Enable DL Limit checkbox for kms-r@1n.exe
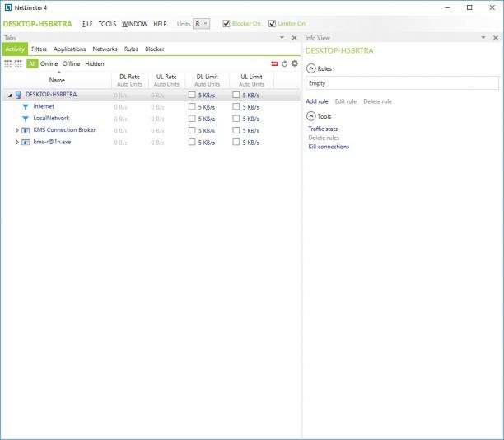The height and width of the screenshot is (440, 504). (192, 142)
